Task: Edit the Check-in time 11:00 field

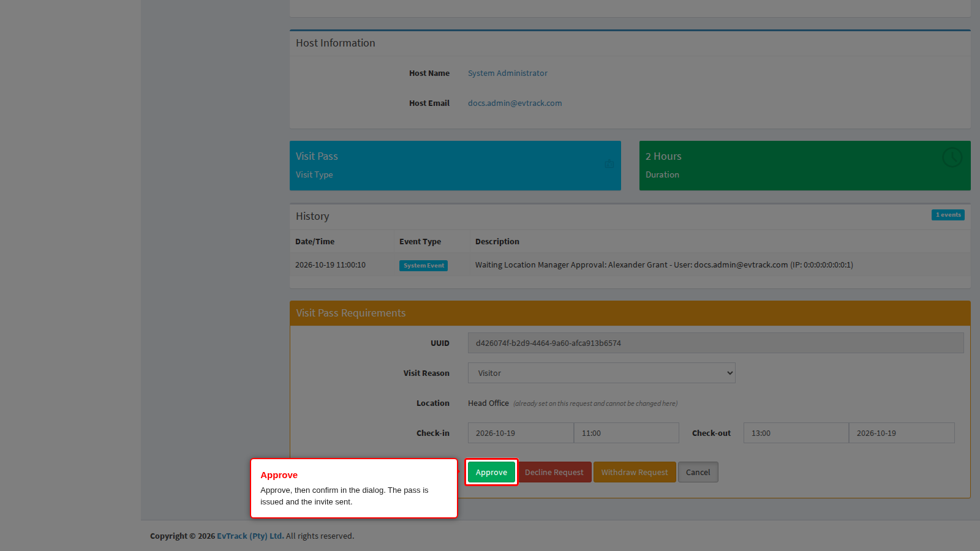Action: [627, 433]
